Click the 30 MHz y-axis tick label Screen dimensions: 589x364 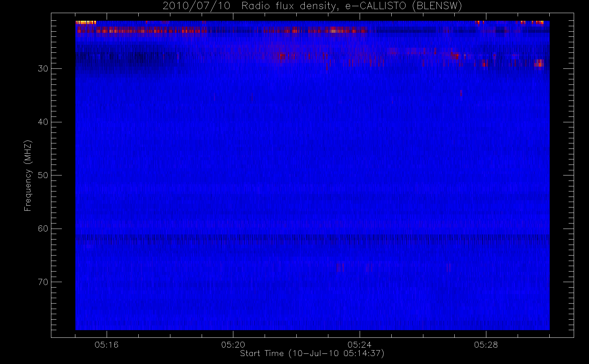[x=43, y=68]
